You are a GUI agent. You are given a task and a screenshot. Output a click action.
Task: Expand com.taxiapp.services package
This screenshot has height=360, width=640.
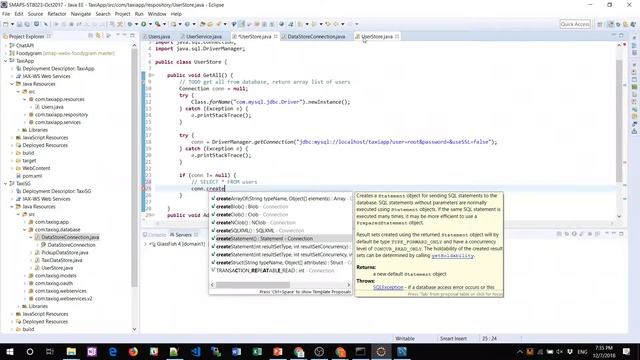[x=24, y=122]
